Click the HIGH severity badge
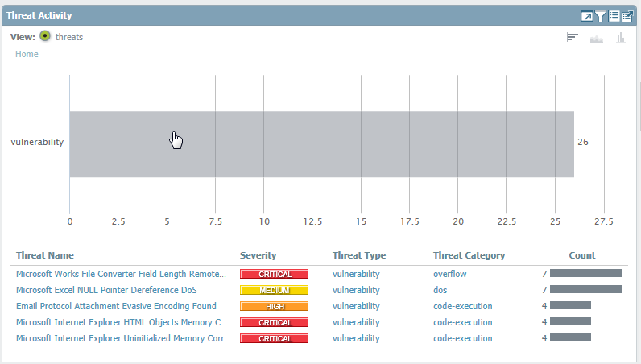The image size is (641, 364). pyautogui.click(x=274, y=306)
